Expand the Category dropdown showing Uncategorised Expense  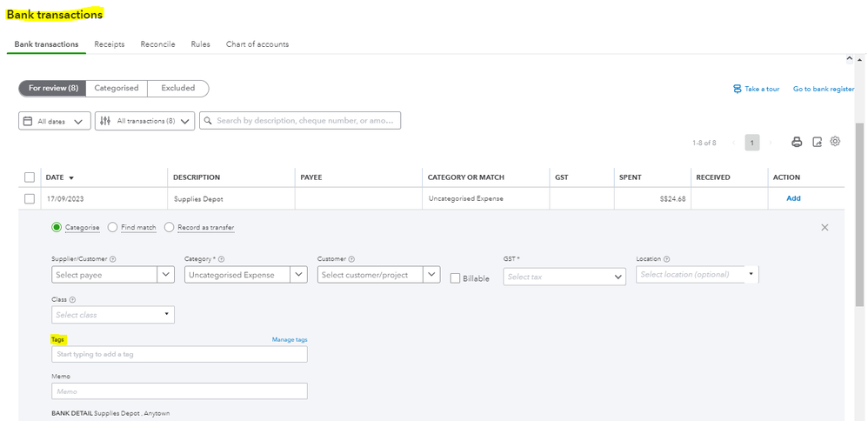(x=299, y=275)
